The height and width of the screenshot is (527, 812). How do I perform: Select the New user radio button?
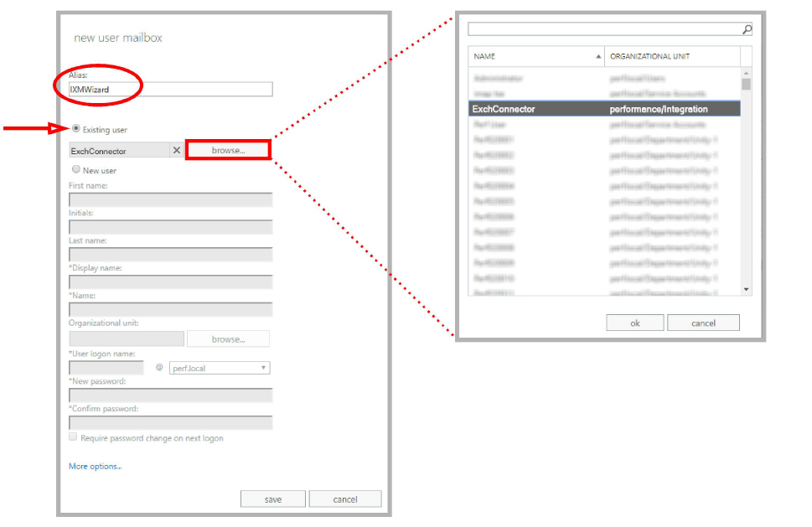tap(76, 169)
